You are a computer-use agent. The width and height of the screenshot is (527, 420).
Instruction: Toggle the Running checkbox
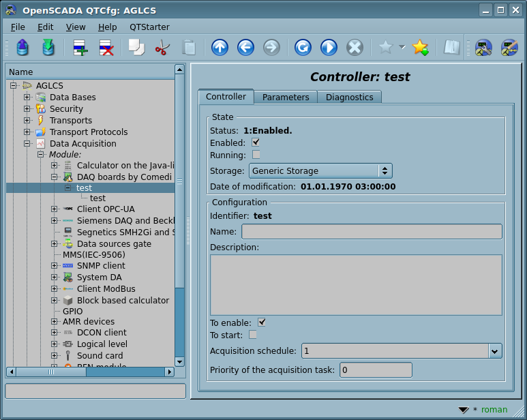click(256, 155)
